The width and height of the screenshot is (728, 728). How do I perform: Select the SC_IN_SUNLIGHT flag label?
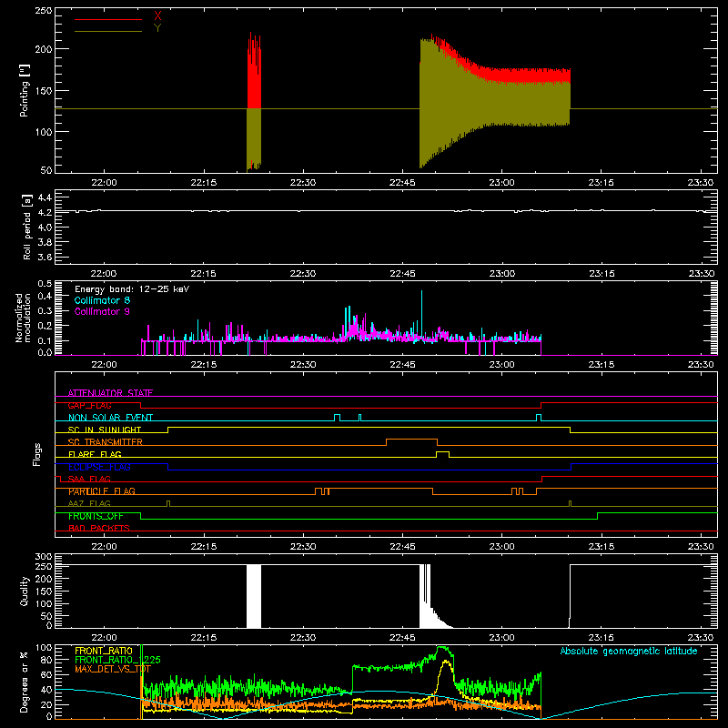(105, 430)
